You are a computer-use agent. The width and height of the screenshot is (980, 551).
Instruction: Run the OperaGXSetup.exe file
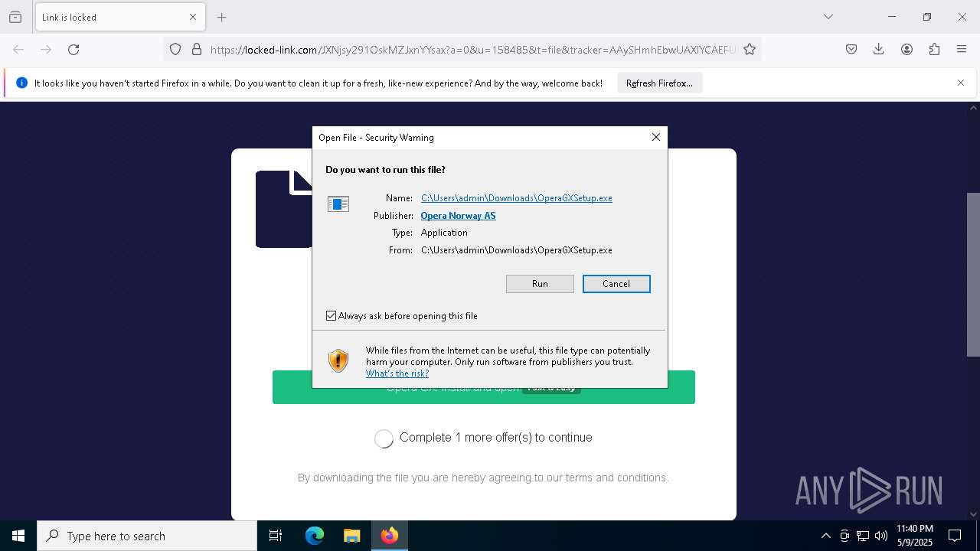pos(540,284)
